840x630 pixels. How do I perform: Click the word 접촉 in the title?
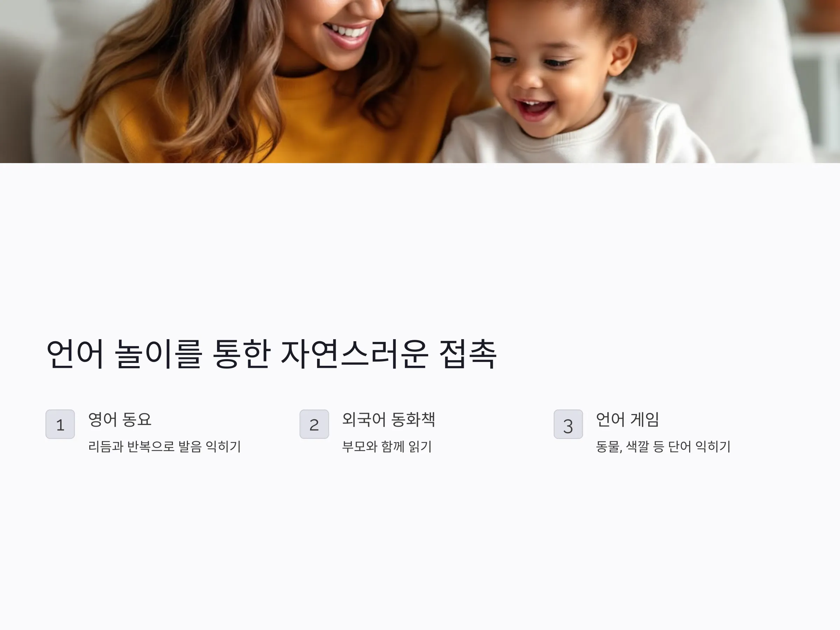(468, 354)
